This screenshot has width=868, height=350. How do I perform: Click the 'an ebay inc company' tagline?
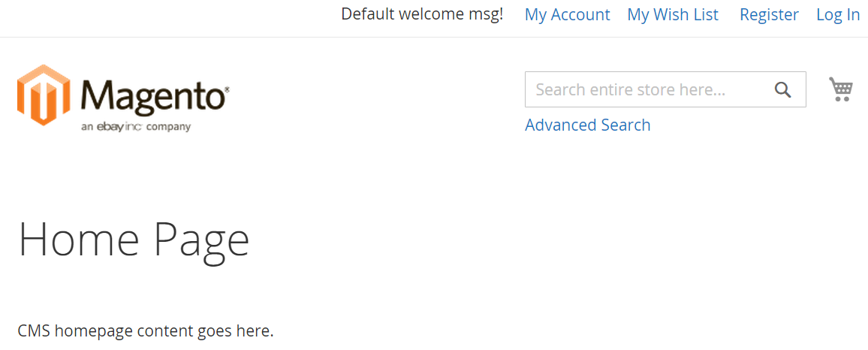[136, 127]
